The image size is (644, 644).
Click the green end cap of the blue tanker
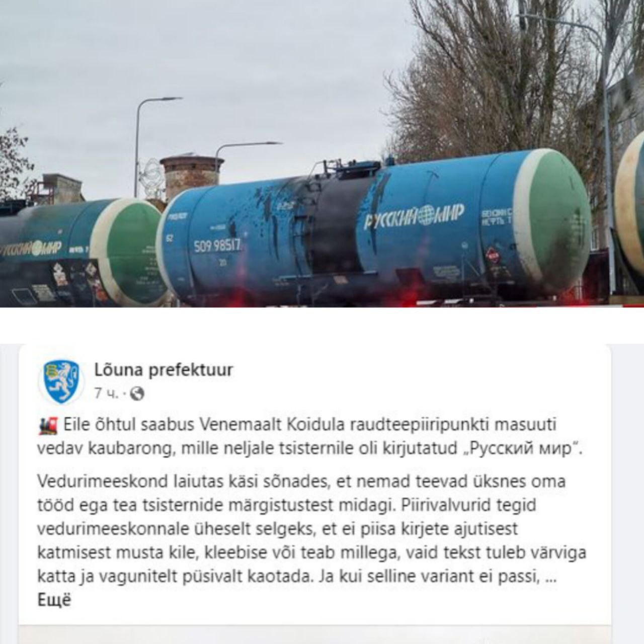click(551, 220)
